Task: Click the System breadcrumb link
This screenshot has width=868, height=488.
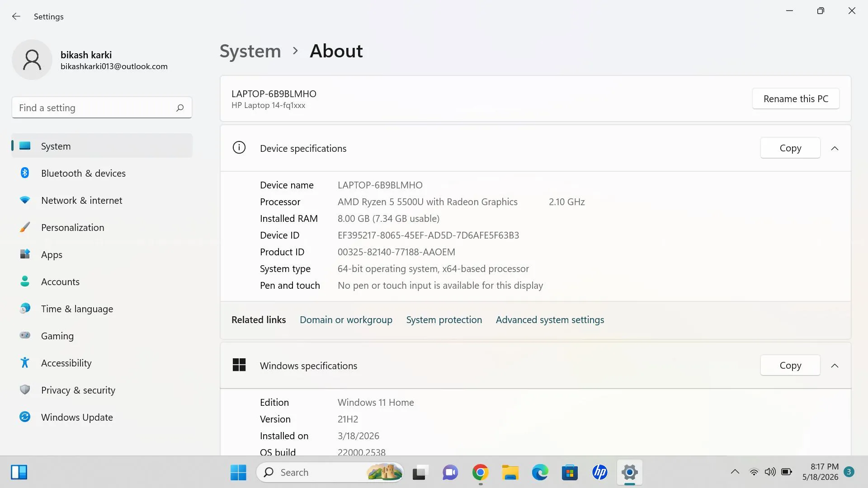Action: pyautogui.click(x=250, y=51)
